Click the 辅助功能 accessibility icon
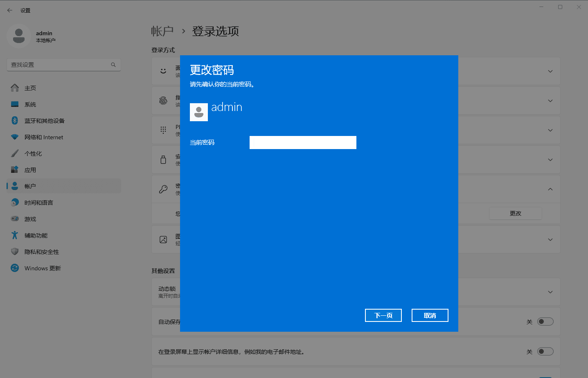This screenshot has height=378, width=588. click(x=15, y=235)
